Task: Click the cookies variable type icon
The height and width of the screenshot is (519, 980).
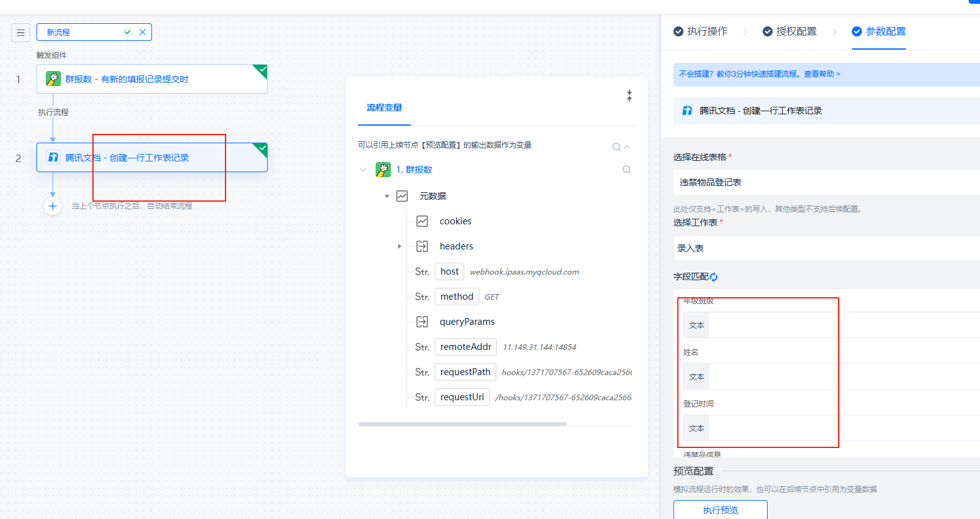Action: pyautogui.click(x=422, y=221)
